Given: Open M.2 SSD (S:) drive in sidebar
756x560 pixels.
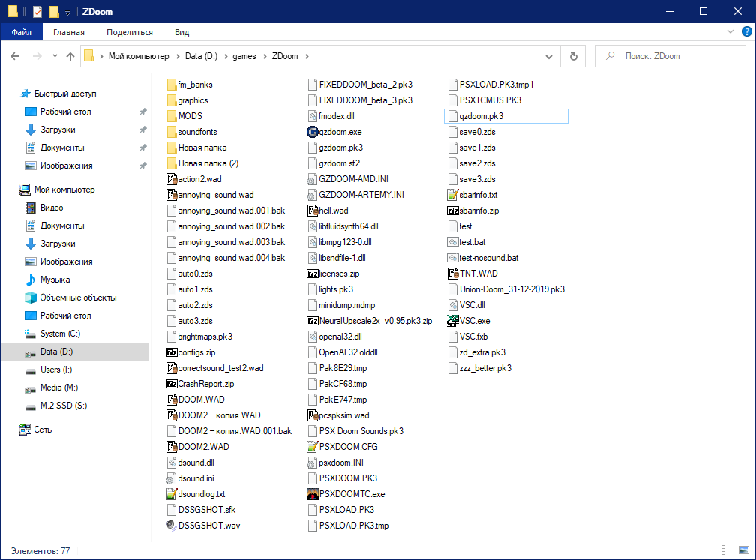Looking at the screenshot, I should click(x=64, y=406).
